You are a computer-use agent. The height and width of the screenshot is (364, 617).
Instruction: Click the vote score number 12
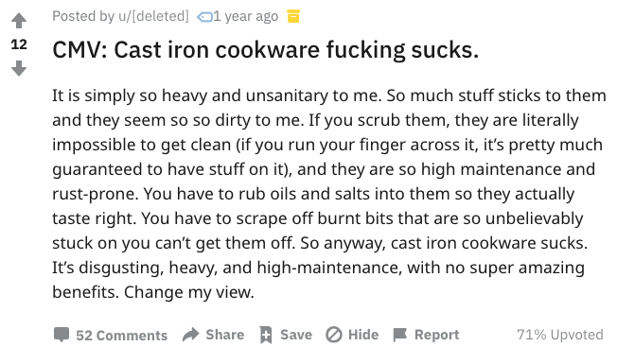click(19, 44)
